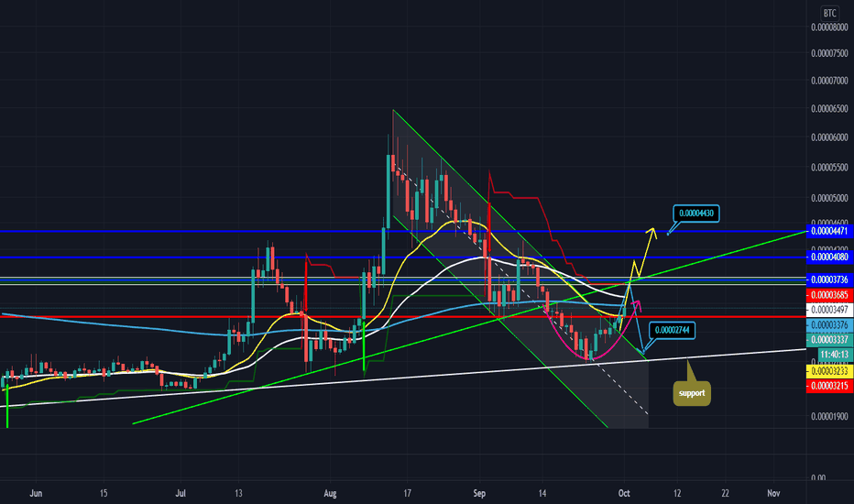
Task: Click the red 0.00003215 axis label
Action: 829,386
